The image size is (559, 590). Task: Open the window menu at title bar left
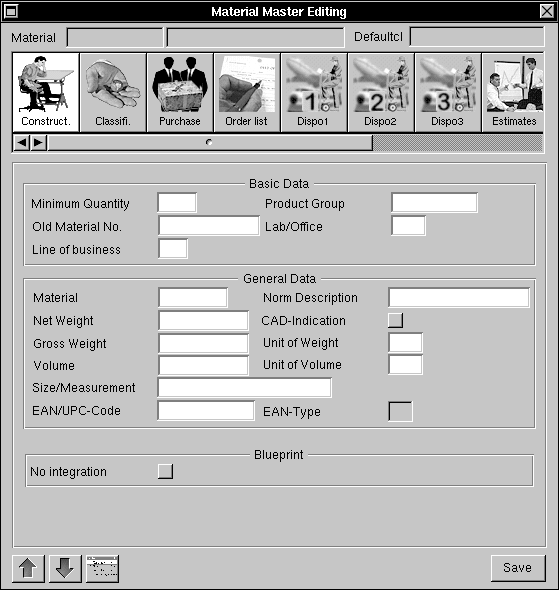coord(11,11)
